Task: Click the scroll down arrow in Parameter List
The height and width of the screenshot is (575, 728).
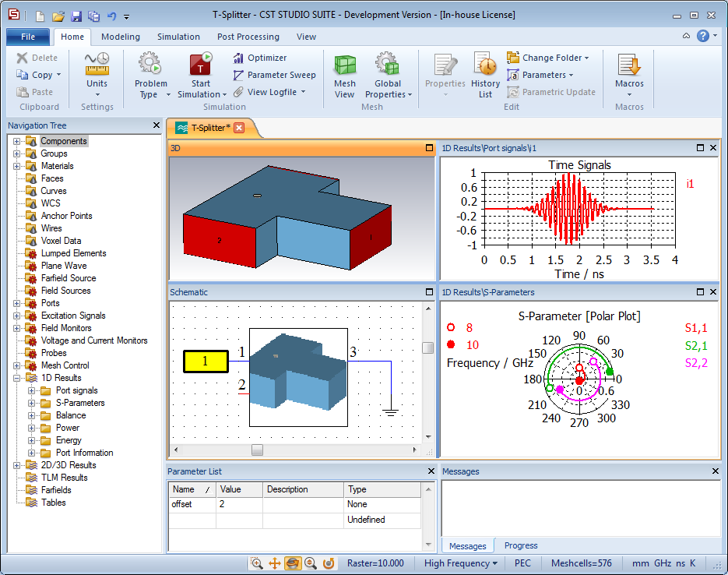Action: [428, 545]
